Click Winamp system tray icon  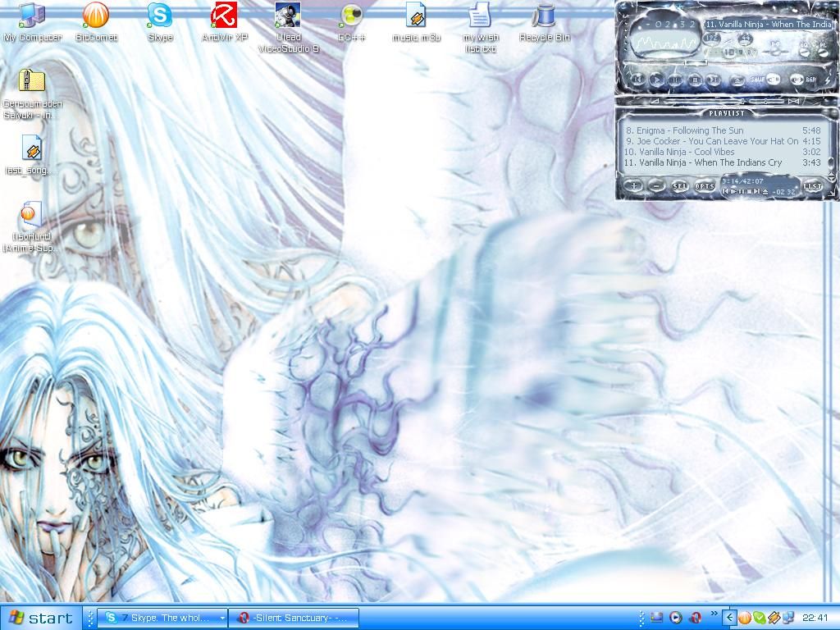[x=774, y=619]
